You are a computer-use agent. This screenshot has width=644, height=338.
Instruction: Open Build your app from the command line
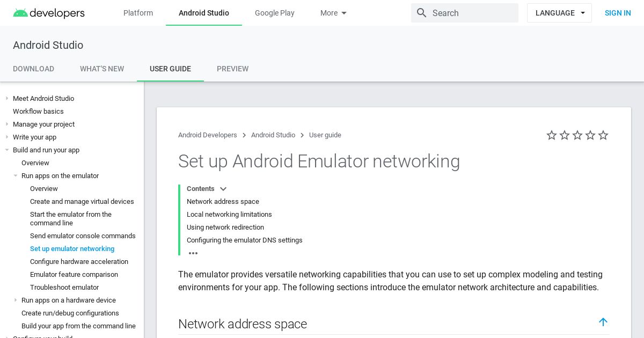point(78,326)
